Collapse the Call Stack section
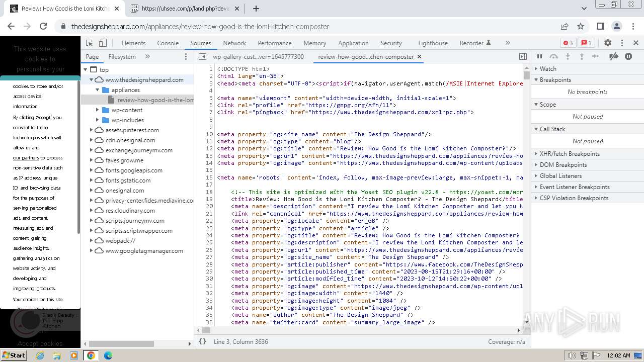Screen dimensions: 644x362 587,129
